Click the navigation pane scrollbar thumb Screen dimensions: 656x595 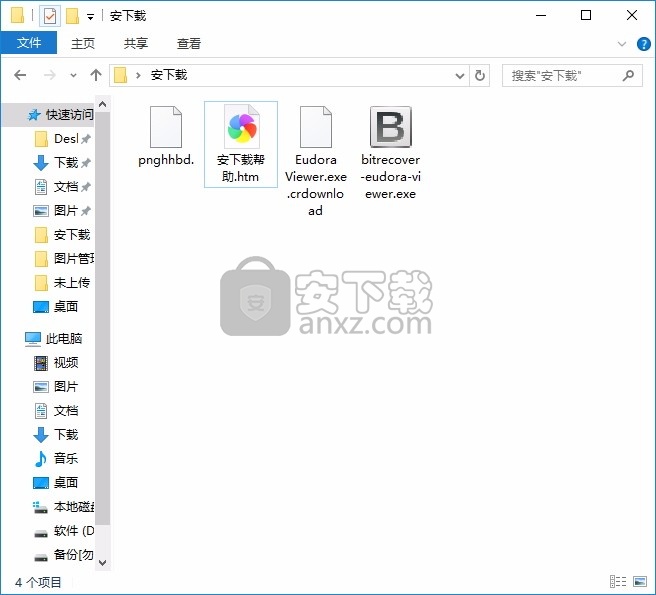click(102, 318)
